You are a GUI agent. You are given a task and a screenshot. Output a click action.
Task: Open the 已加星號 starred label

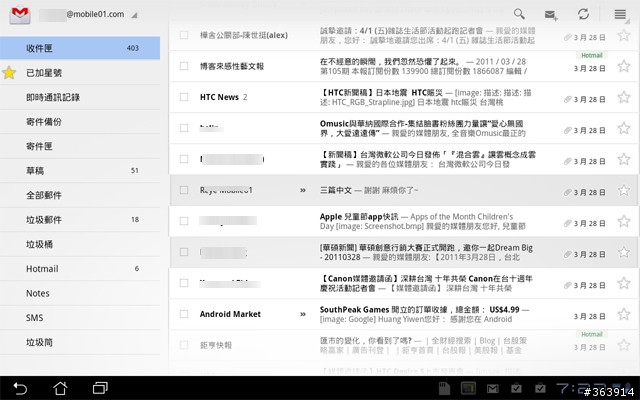pos(80,73)
